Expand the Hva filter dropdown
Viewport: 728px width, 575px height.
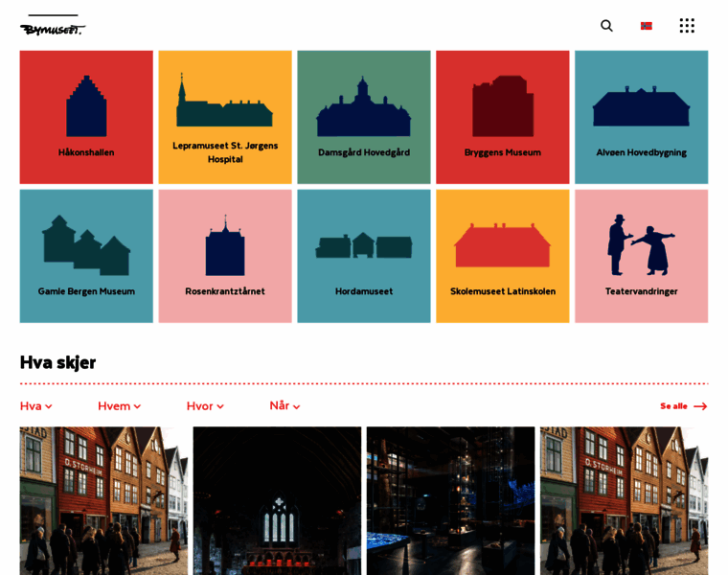[36, 406]
